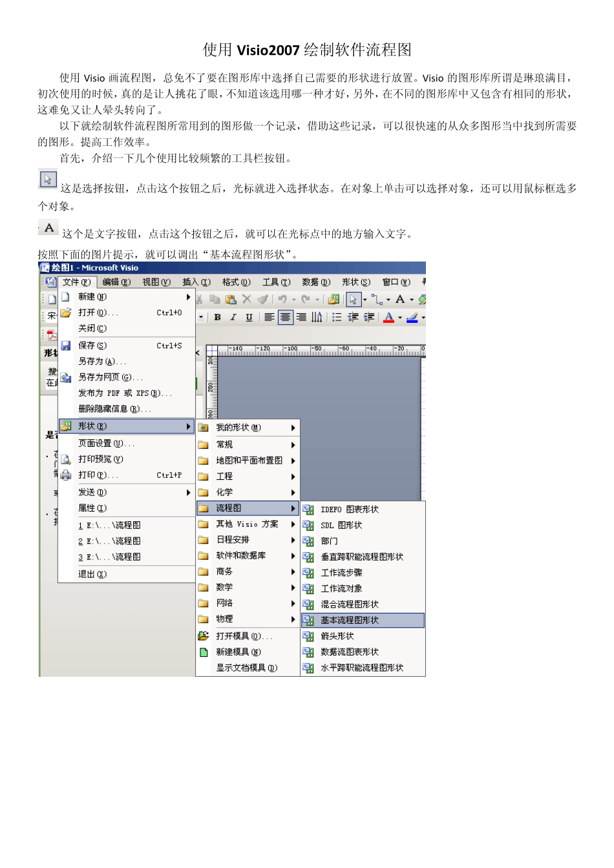The image size is (614, 868).
Task: Open the Connector tool dropdown arrow
Action: pyautogui.click(x=388, y=300)
